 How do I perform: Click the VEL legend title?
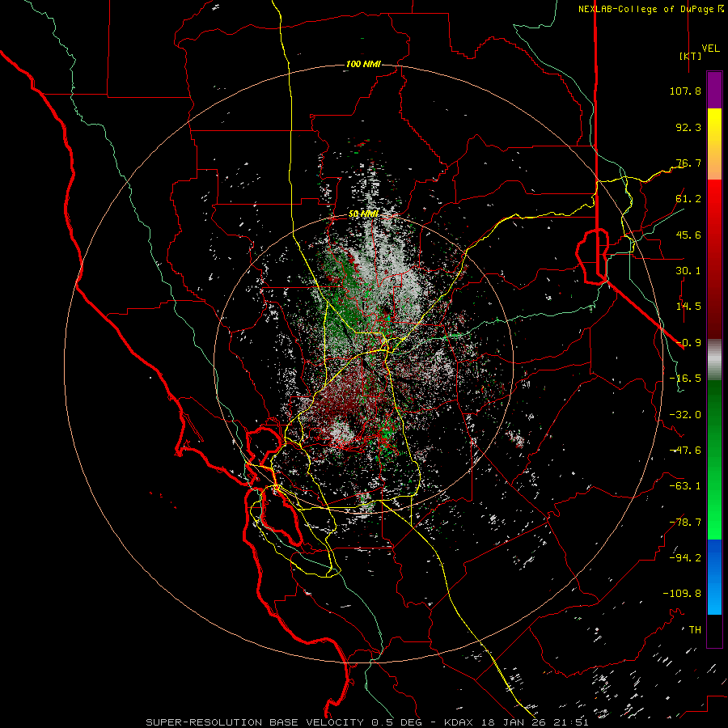click(710, 49)
